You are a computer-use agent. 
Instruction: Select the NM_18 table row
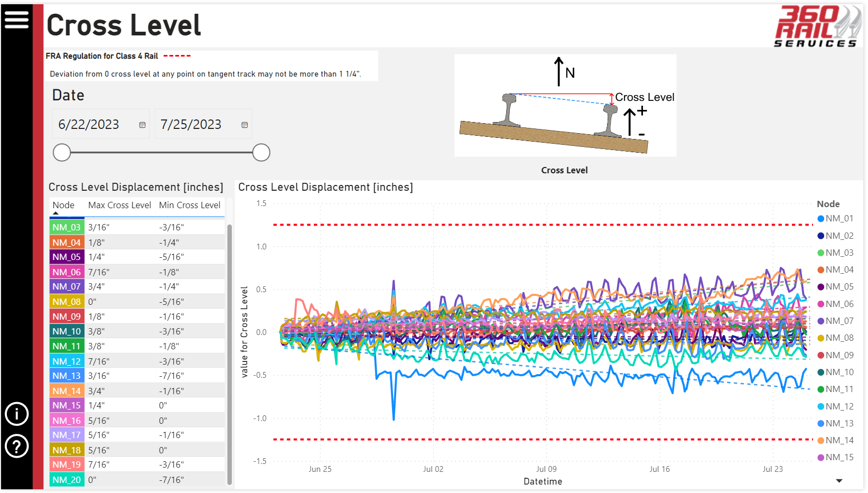137,450
